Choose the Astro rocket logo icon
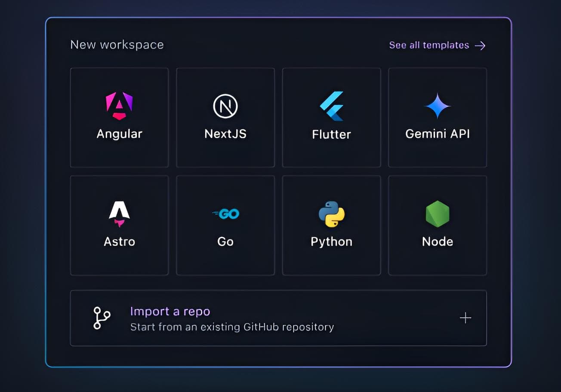 click(x=119, y=214)
